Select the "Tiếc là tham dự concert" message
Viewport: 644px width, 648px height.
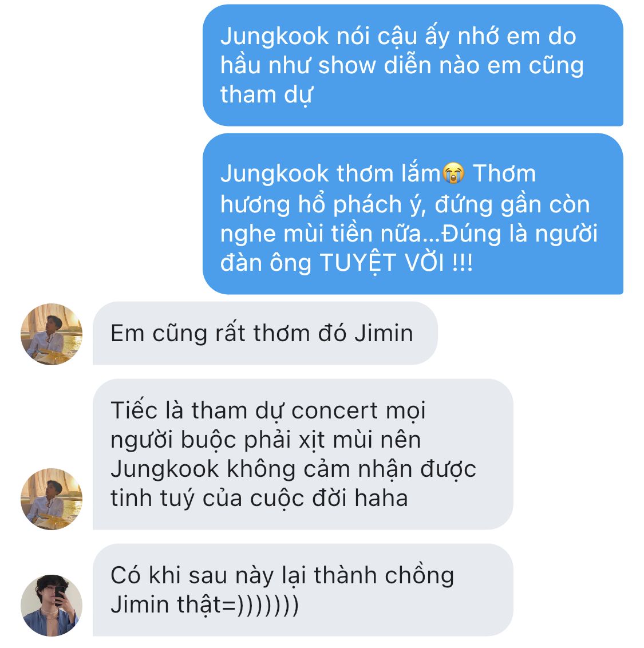click(303, 454)
